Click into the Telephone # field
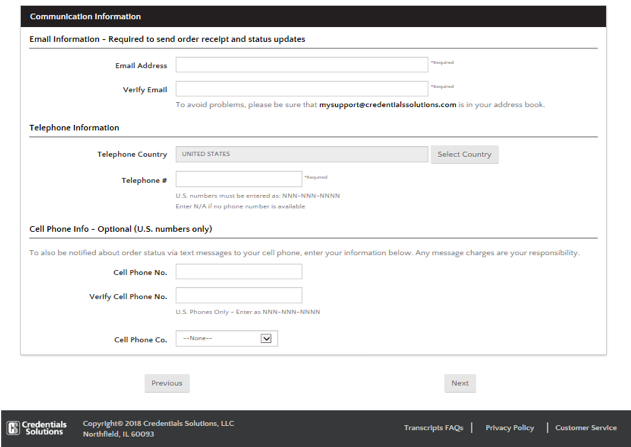 pos(239,179)
